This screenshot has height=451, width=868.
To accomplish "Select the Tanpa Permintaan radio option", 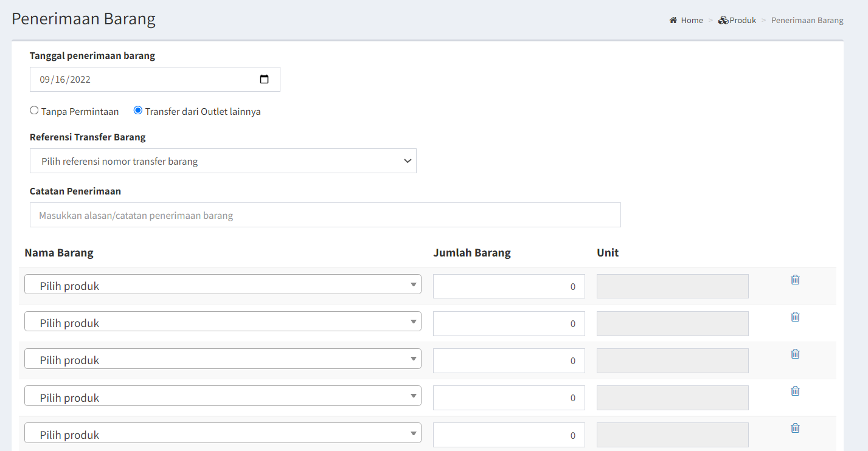I will [34, 111].
